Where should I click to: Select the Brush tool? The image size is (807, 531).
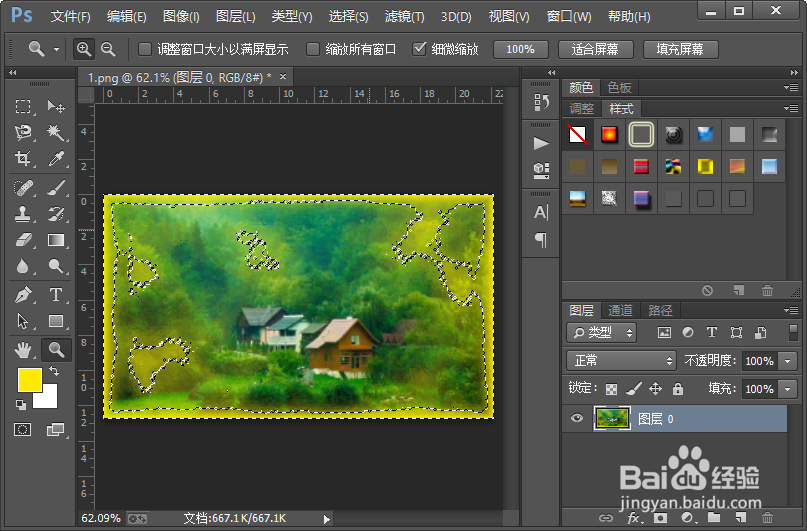point(56,188)
